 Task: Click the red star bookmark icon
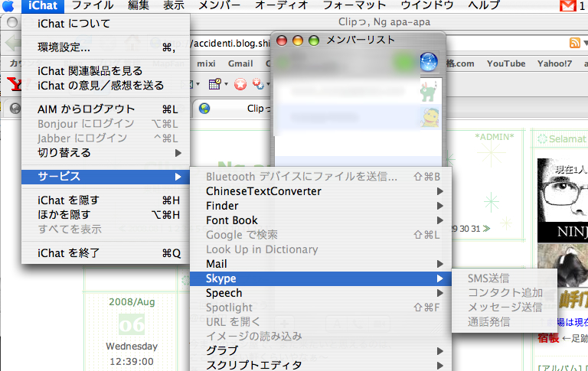click(x=240, y=84)
